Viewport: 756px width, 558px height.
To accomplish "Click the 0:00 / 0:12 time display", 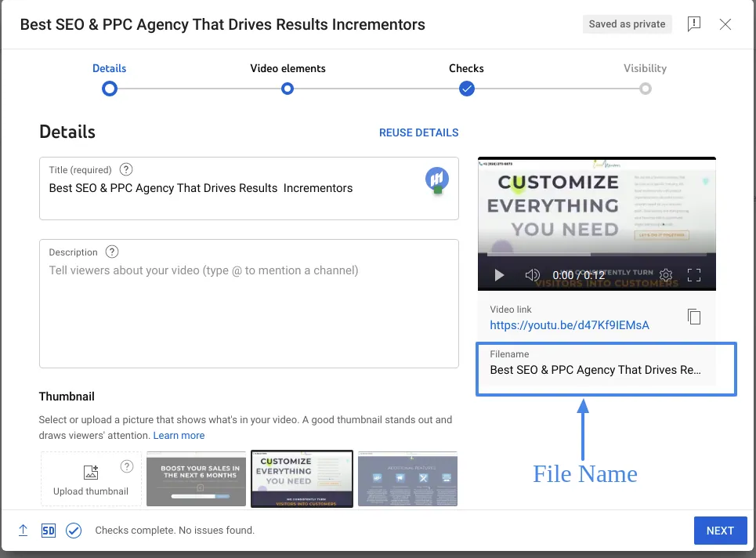I will pos(578,275).
